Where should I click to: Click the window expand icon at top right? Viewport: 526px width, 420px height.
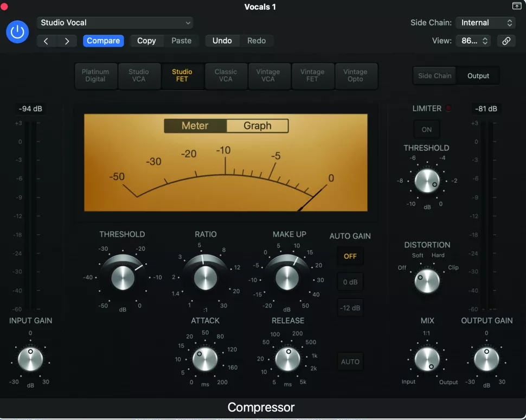(517, 6)
